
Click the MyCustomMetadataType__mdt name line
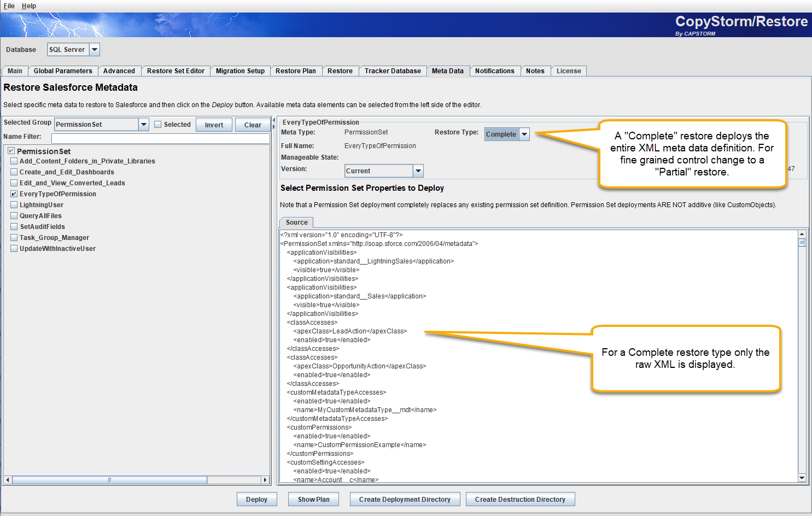click(365, 410)
